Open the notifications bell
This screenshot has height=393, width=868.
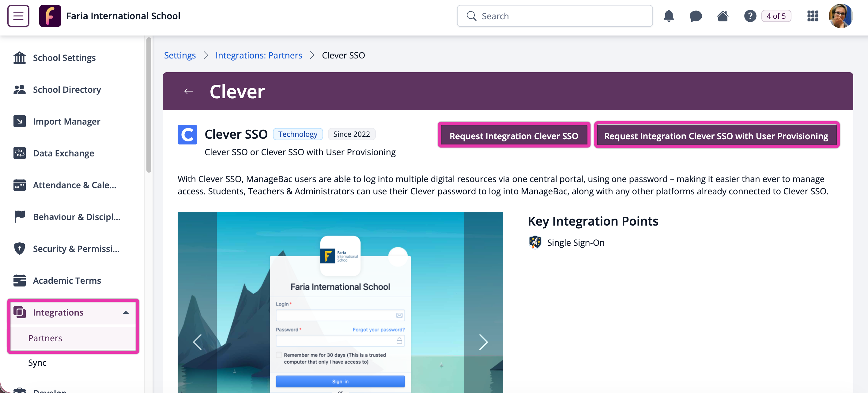(x=669, y=16)
